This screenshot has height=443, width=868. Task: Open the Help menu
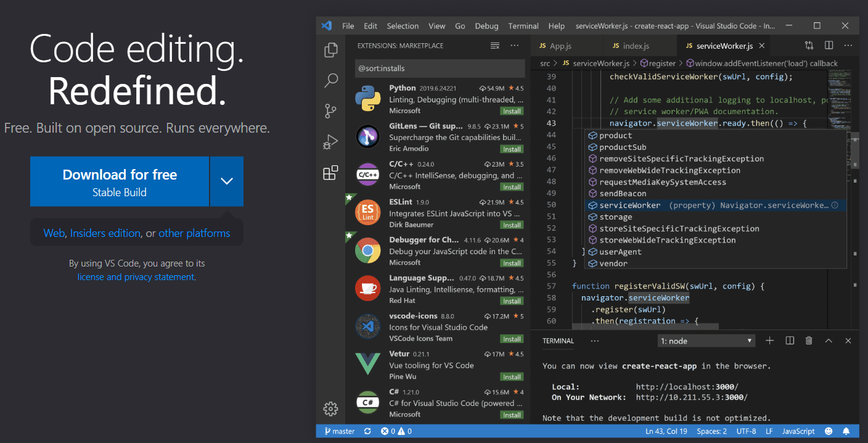coord(557,26)
